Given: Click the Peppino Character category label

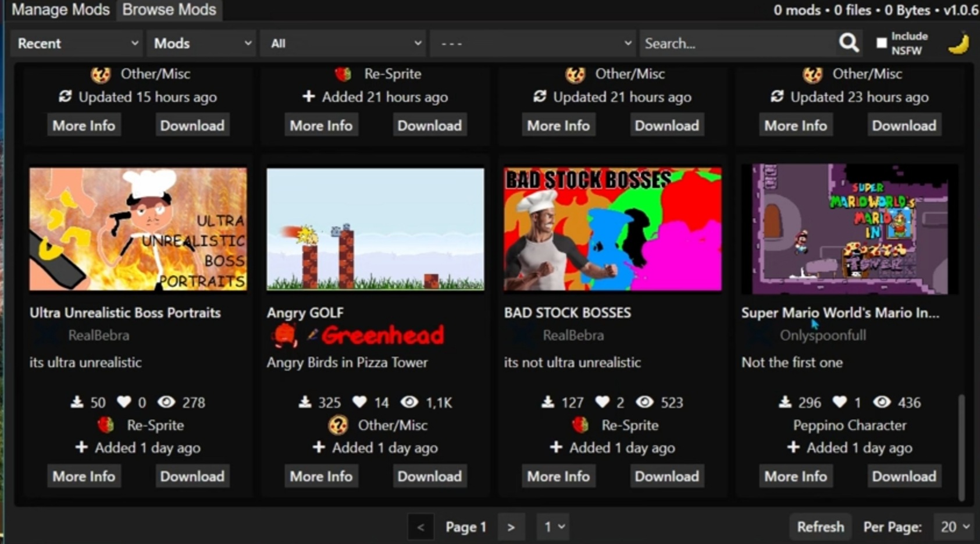Looking at the screenshot, I should tap(850, 425).
